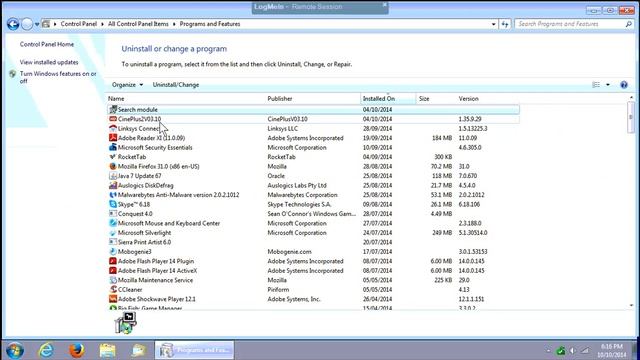
Task: Select Microsoft Mouse and Keyboard Center icon
Action: click(113, 223)
